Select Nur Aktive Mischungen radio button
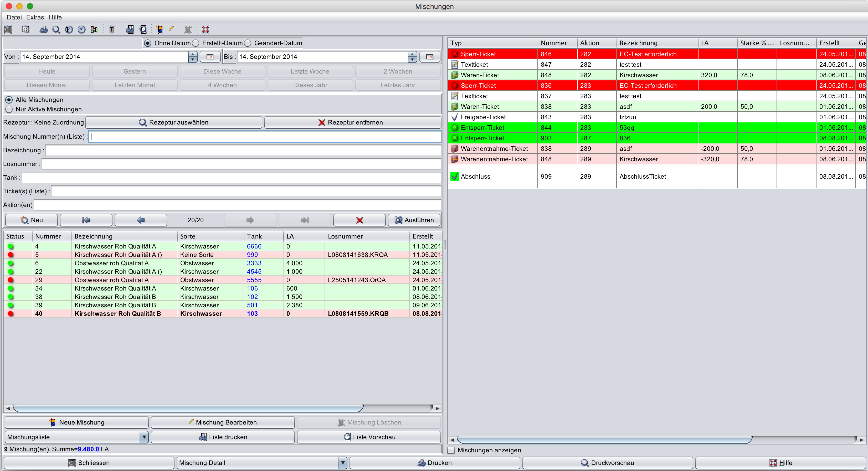868x471 pixels. 9,109
